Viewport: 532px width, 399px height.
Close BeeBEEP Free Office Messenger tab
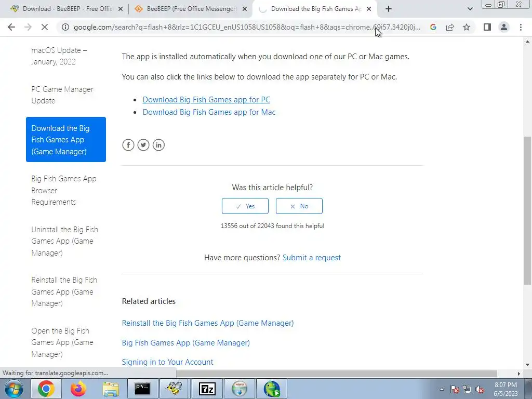tap(245, 9)
